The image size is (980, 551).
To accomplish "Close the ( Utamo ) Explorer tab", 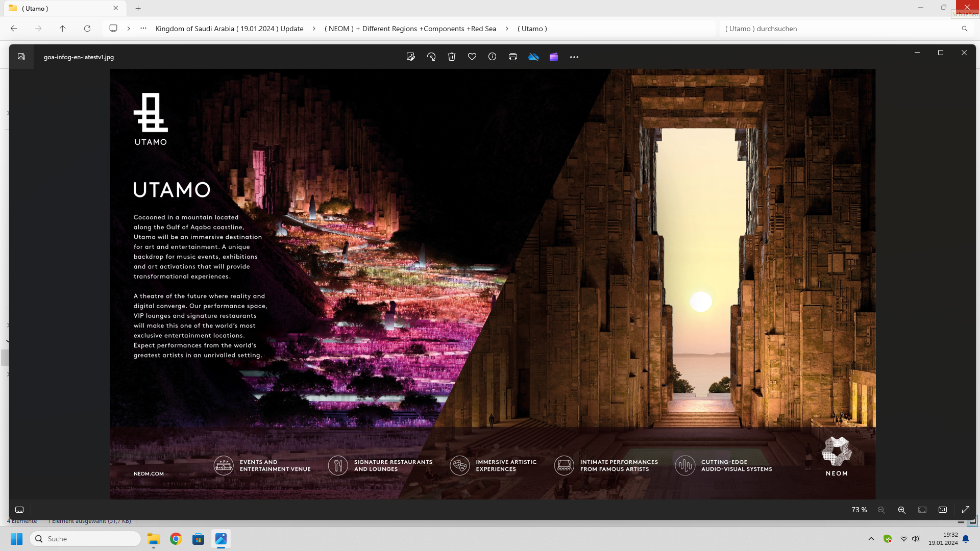I will point(116,8).
